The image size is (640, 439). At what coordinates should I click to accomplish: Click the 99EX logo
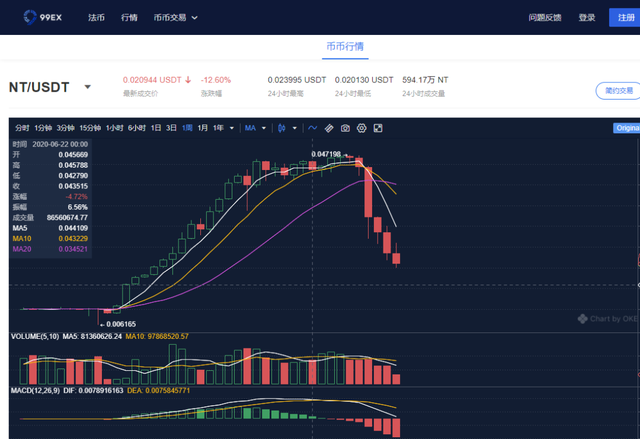point(37,17)
